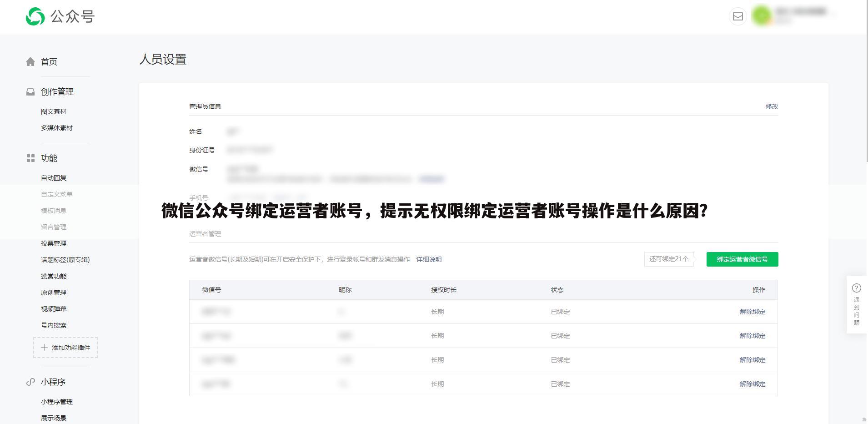Open 多媒体素材 menu item
The width and height of the screenshot is (868, 424).
click(x=57, y=128)
